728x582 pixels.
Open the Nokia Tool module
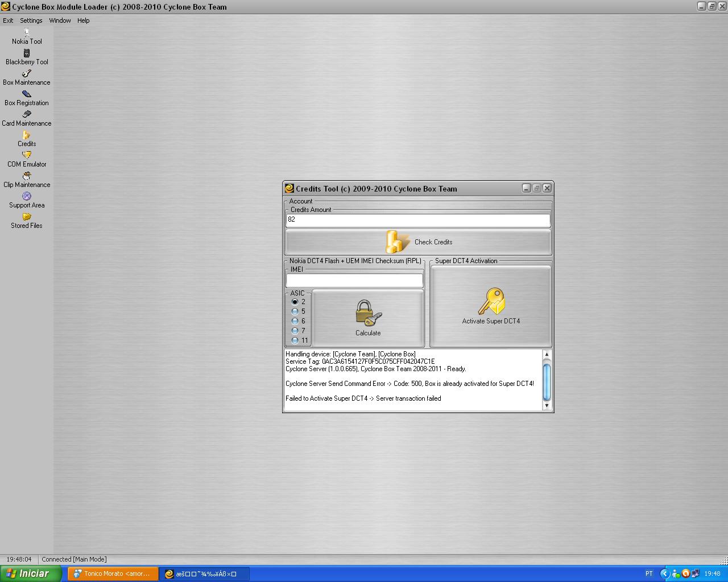[x=27, y=37]
